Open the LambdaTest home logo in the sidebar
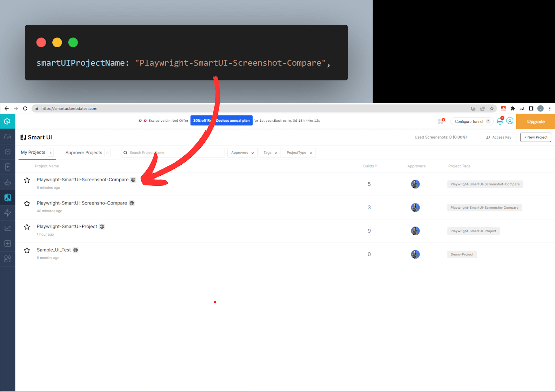 click(x=7, y=121)
